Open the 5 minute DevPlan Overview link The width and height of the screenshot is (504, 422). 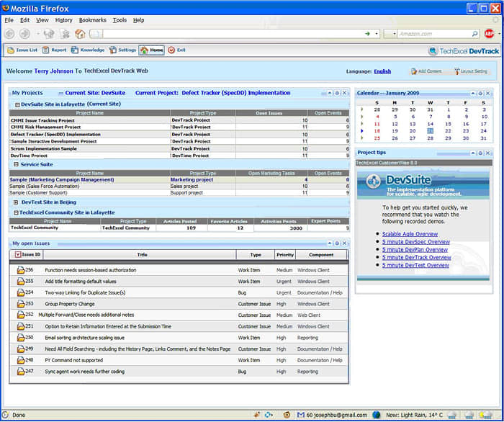tap(415, 249)
